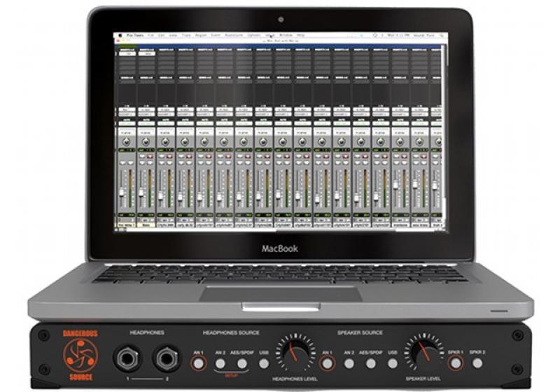Open the top insert slot on first strip
Image resolution: width=560 pixels, height=392 pixels.
tap(127, 54)
